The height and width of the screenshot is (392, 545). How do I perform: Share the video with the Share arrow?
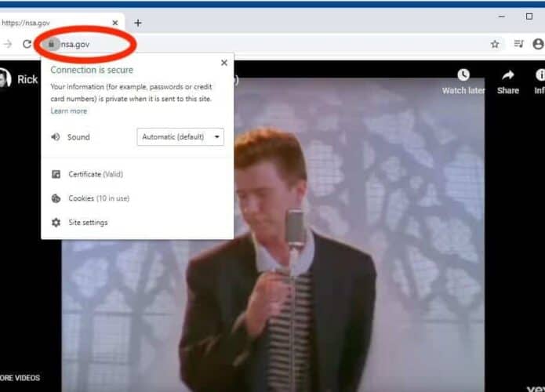[508, 74]
